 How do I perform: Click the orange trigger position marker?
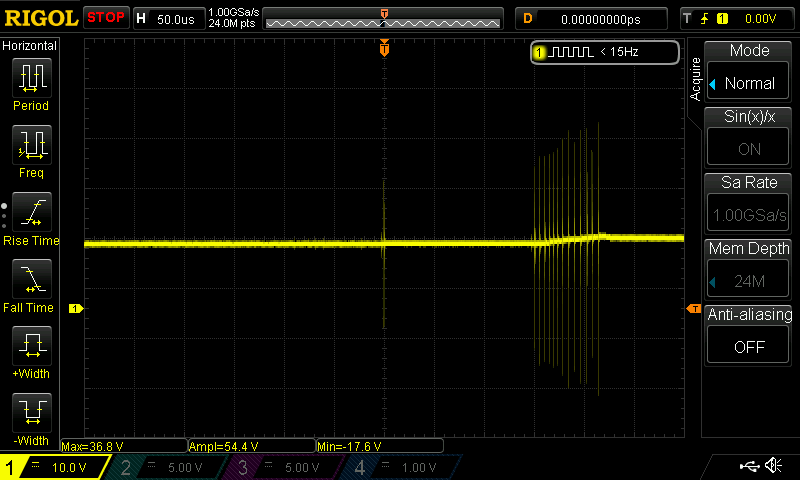pos(384,48)
